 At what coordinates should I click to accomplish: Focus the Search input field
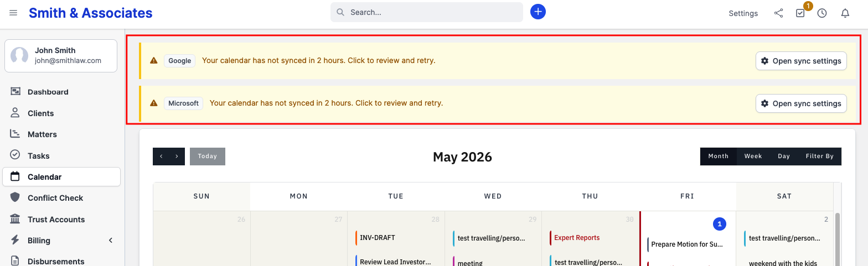(427, 12)
